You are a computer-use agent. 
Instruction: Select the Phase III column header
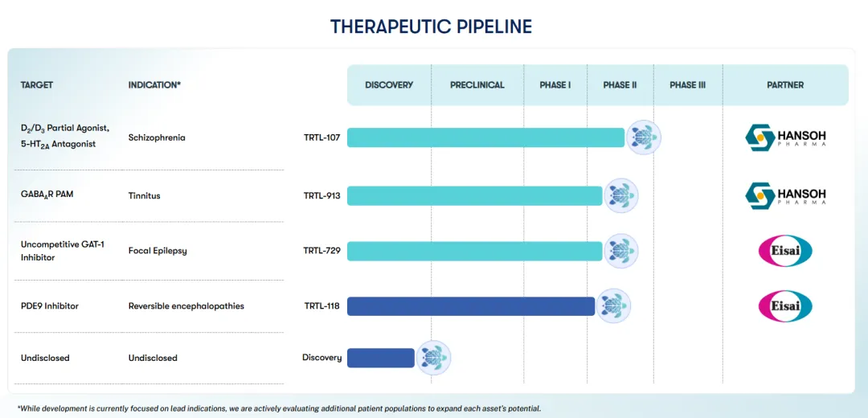[x=687, y=85]
